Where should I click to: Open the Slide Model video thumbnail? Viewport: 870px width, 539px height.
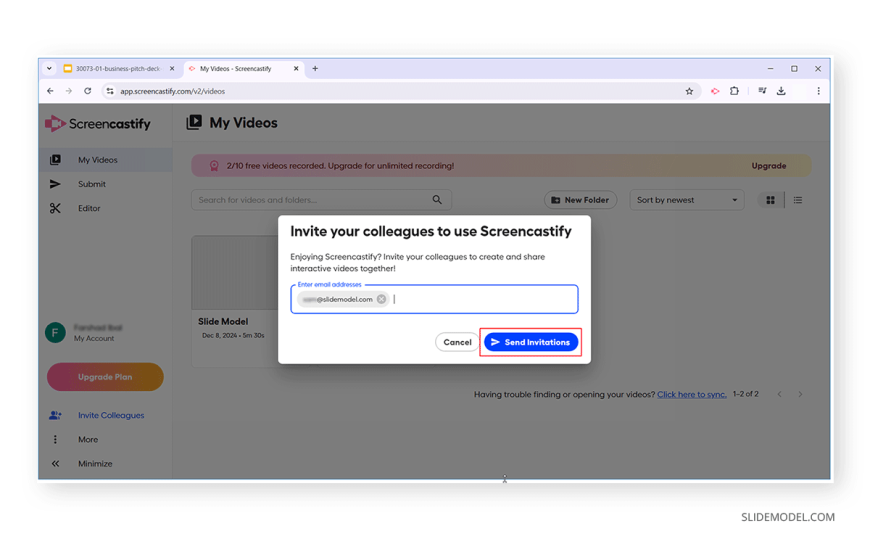click(x=235, y=273)
